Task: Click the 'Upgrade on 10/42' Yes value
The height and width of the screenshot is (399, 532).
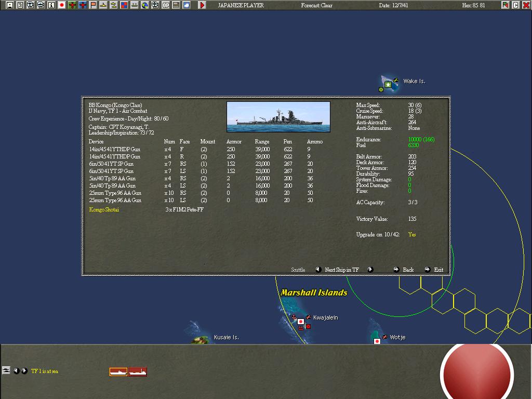Action: (x=412, y=234)
